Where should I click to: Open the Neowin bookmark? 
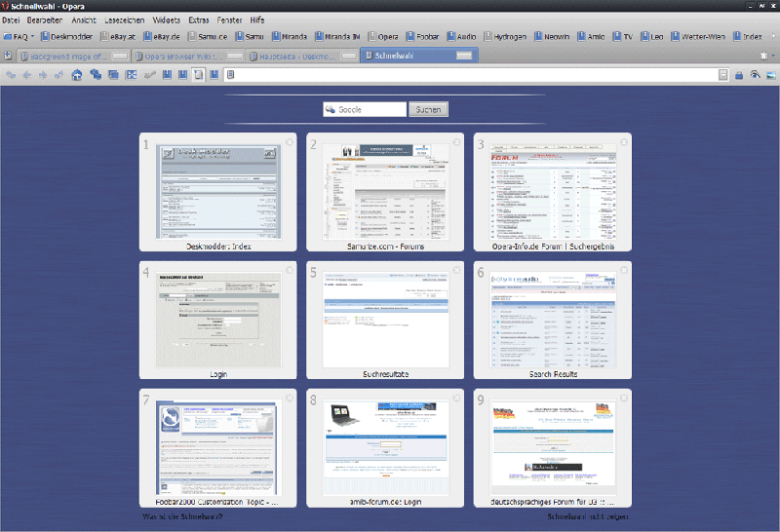(552, 36)
